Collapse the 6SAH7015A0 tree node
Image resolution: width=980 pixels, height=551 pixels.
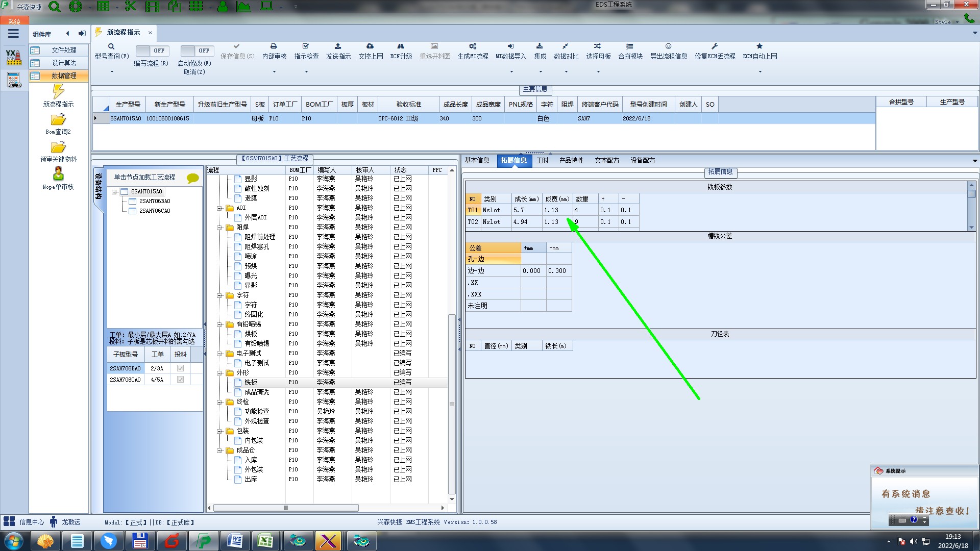[115, 192]
